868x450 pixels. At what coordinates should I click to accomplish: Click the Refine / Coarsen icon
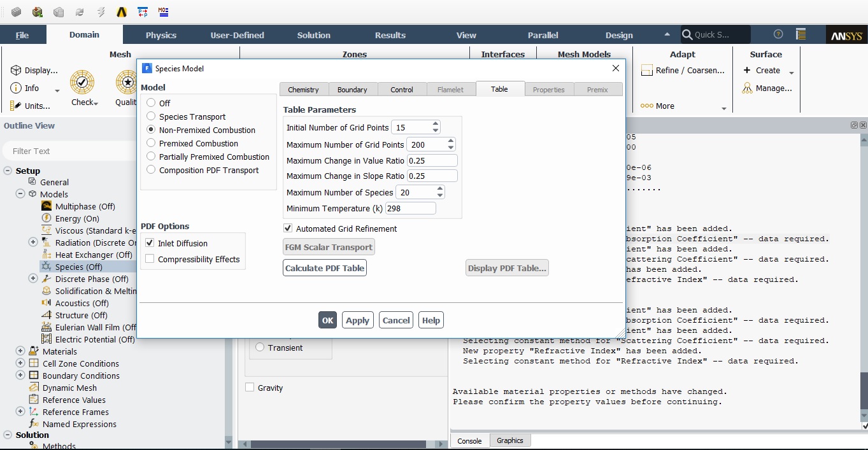point(647,70)
